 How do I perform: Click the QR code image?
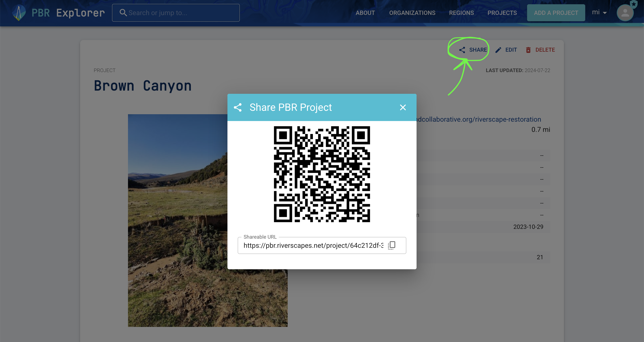322,174
